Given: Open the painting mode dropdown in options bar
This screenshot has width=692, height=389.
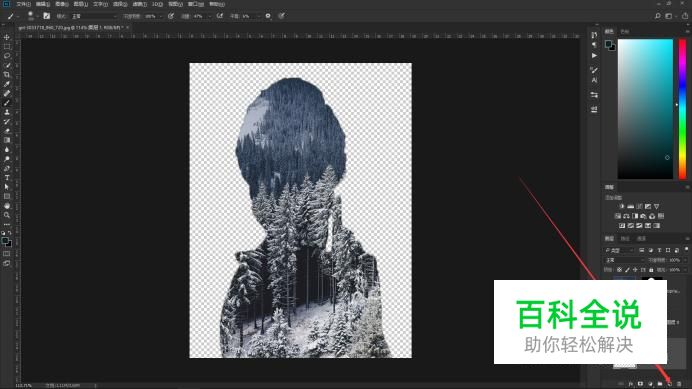Looking at the screenshot, I should 94,16.
